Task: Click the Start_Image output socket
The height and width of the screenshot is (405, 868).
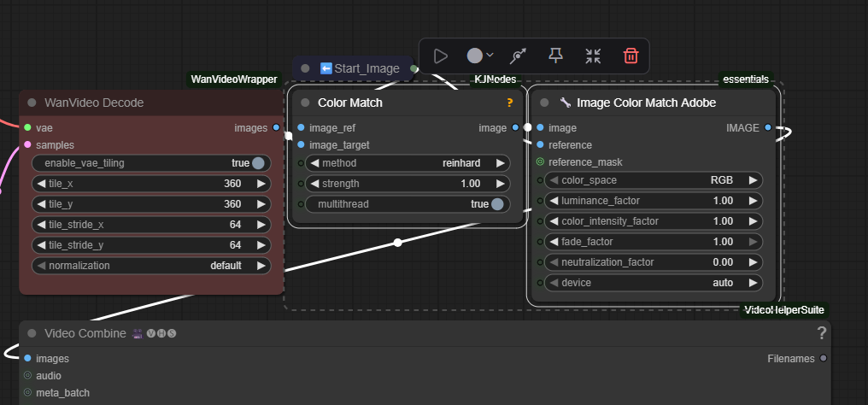Action: coord(413,68)
